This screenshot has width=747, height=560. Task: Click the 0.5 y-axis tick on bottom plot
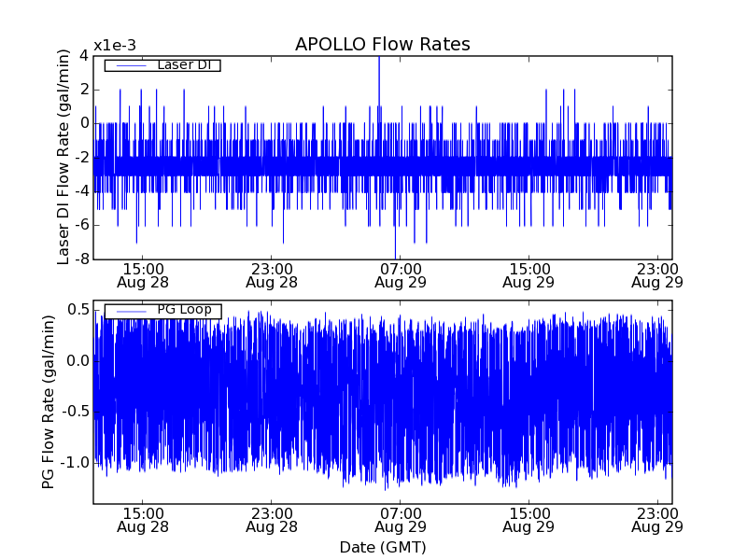coord(78,309)
